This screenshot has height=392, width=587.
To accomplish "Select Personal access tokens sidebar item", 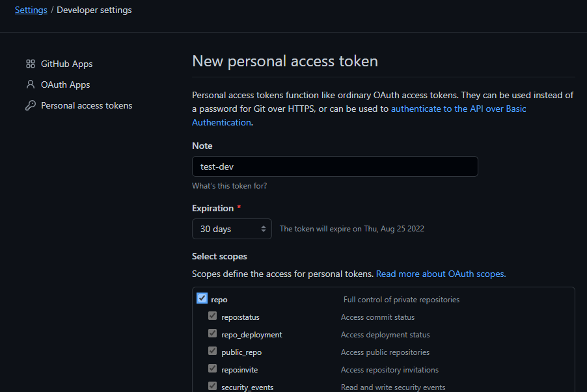I will pyautogui.click(x=87, y=105).
